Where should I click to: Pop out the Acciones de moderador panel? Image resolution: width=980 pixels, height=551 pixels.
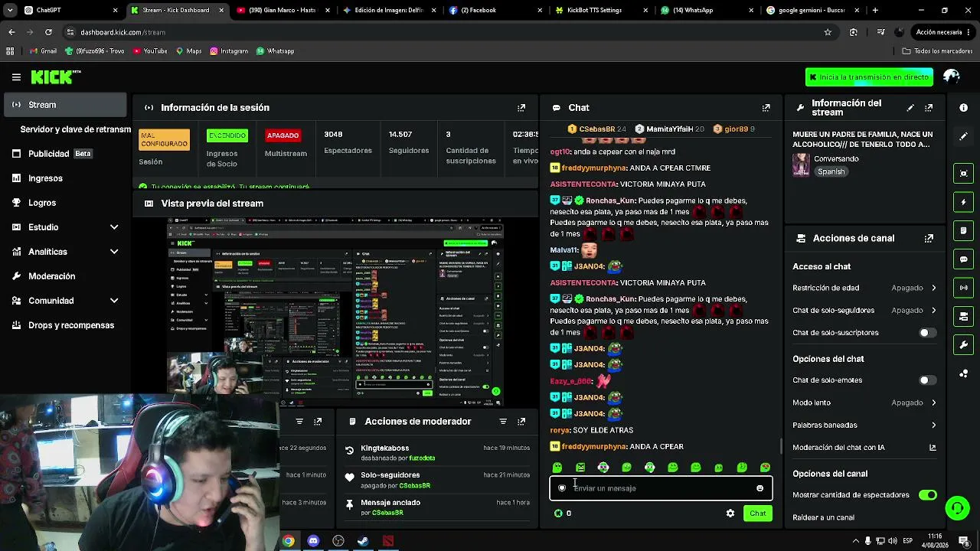coord(521,422)
